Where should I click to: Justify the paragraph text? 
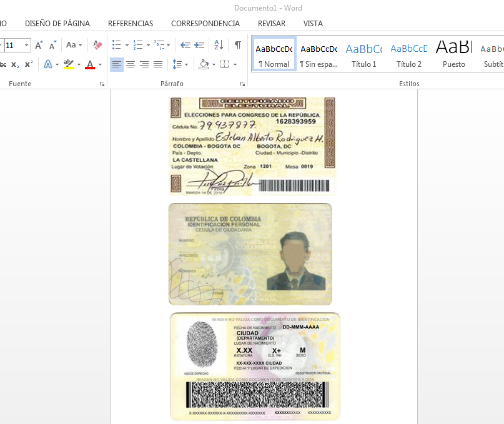pos(158,64)
